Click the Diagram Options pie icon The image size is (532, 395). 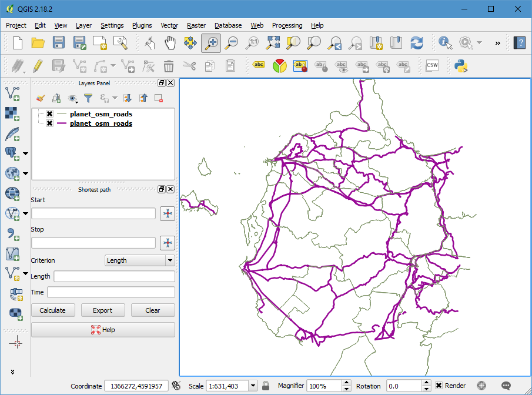[x=280, y=65]
